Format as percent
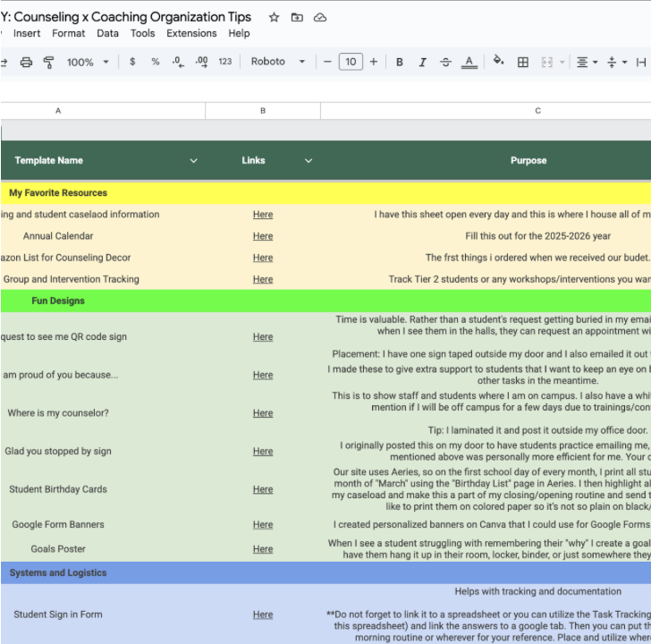 point(156,62)
